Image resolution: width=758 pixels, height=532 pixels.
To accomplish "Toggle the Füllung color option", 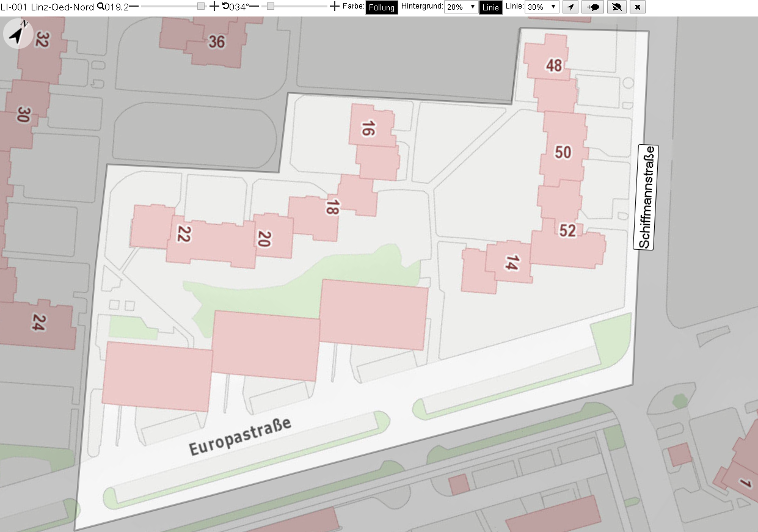I will pyautogui.click(x=382, y=7).
